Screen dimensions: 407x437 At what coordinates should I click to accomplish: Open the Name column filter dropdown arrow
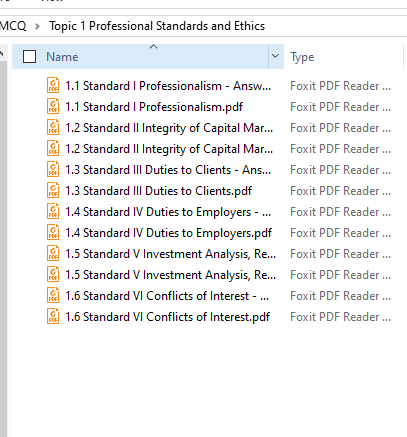coord(276,56)
